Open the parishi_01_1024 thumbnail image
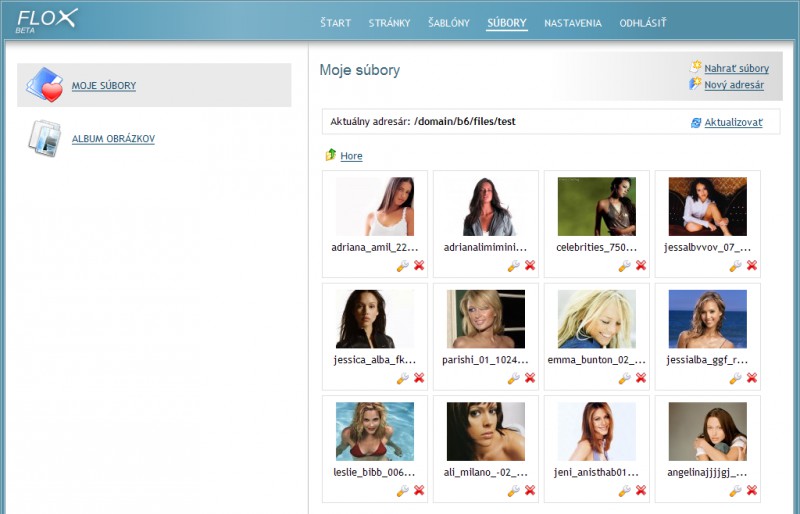This screenshot has width=800, height=514. [x=486, y=319]
